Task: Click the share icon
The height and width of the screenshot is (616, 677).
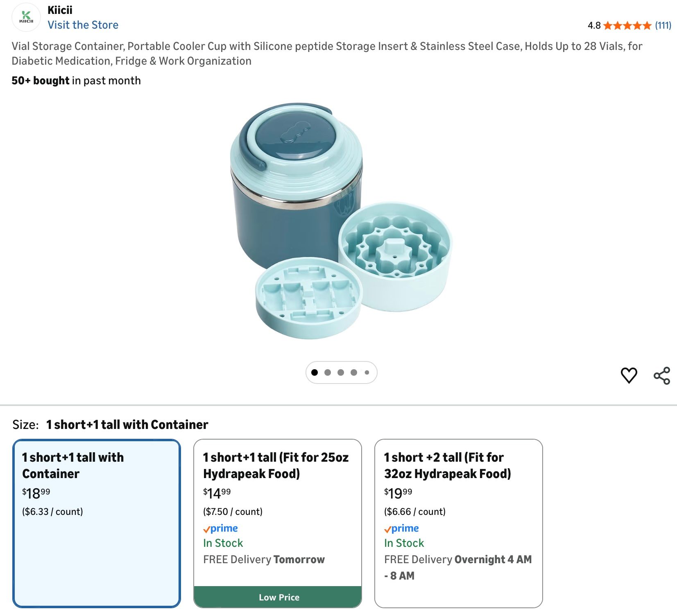Action: click(x=662, y=375)
